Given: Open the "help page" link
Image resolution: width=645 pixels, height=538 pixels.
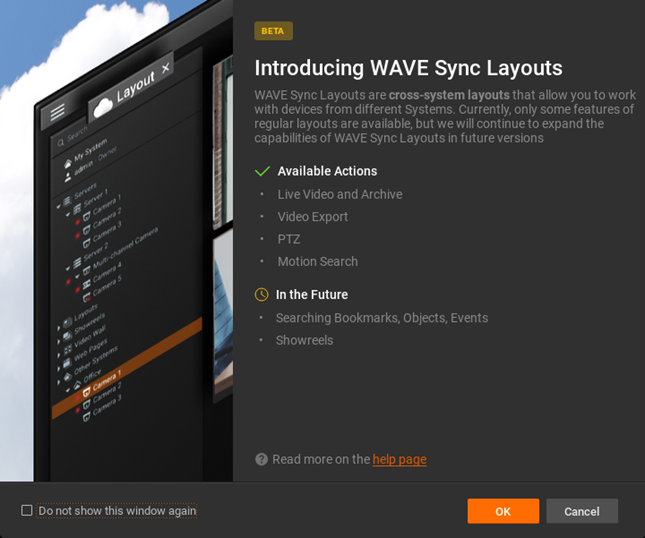Looking at the screenshot, I should pos(399,459).
